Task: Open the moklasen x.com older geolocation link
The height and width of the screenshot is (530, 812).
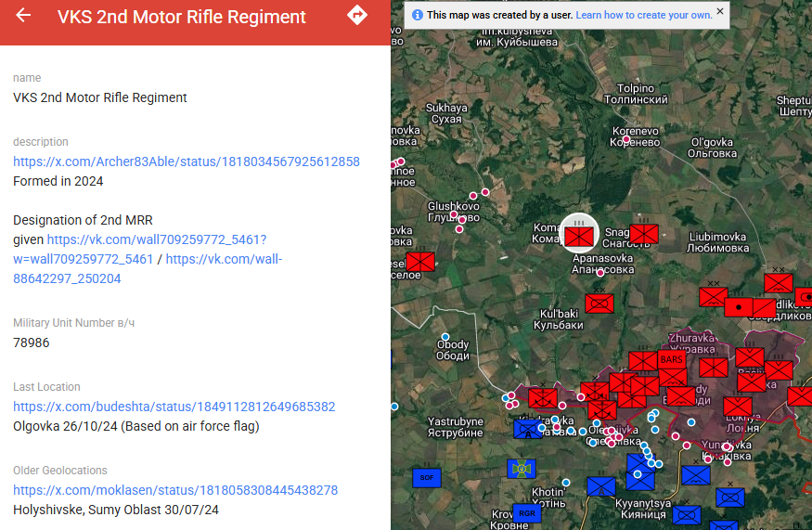Action: click(x=174, y=490)
